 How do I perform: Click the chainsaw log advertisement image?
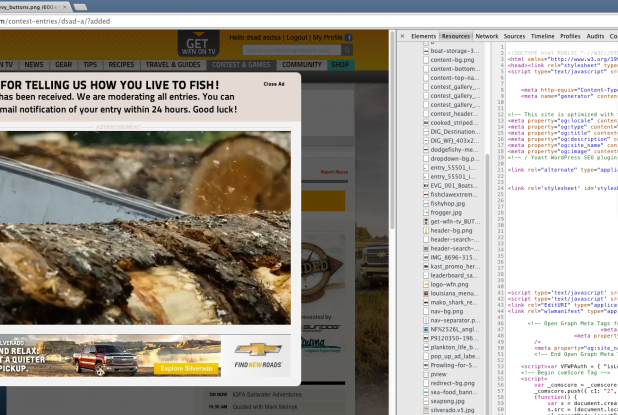point(145,228)
